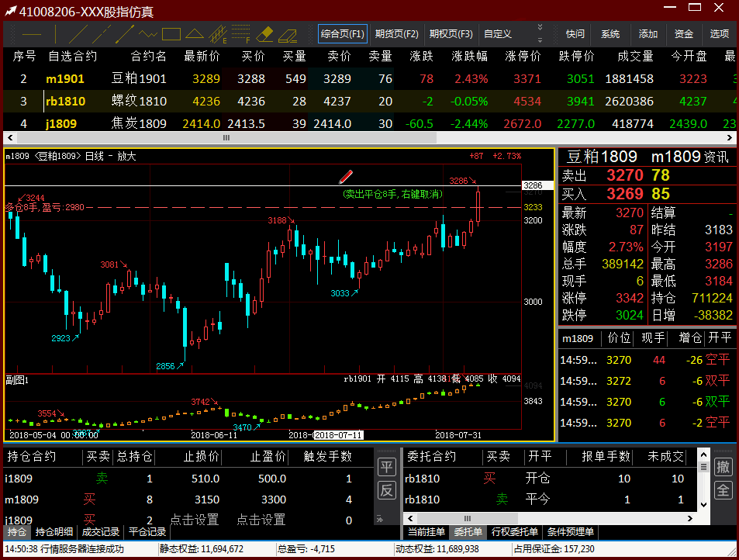Expand the toolbar overflow chevron
This screenshot has width=739, height=560.
[540, 33]
